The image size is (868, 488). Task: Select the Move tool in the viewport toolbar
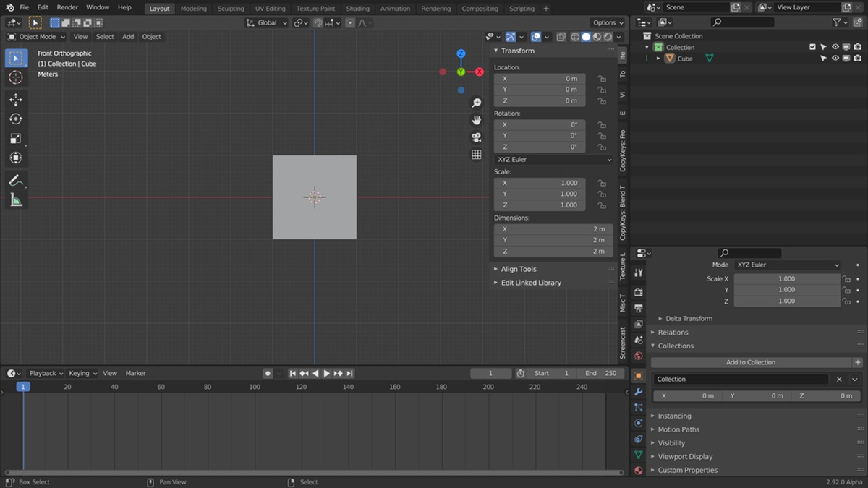point(16,100)
